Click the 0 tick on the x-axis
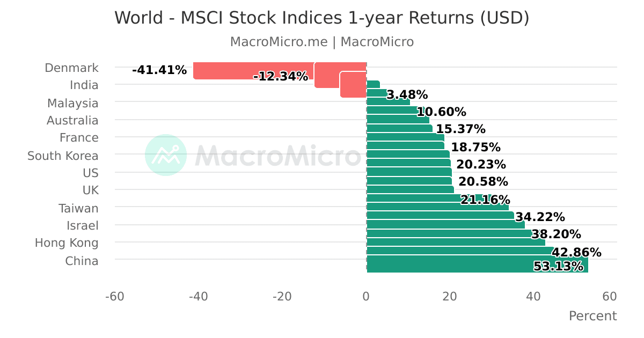The image size is (644, 338). 366,297
